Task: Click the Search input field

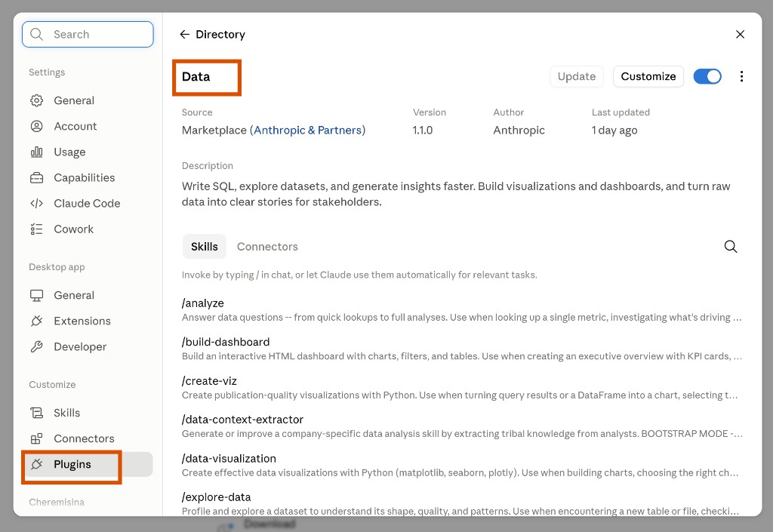Action: (x=88, y=35)
